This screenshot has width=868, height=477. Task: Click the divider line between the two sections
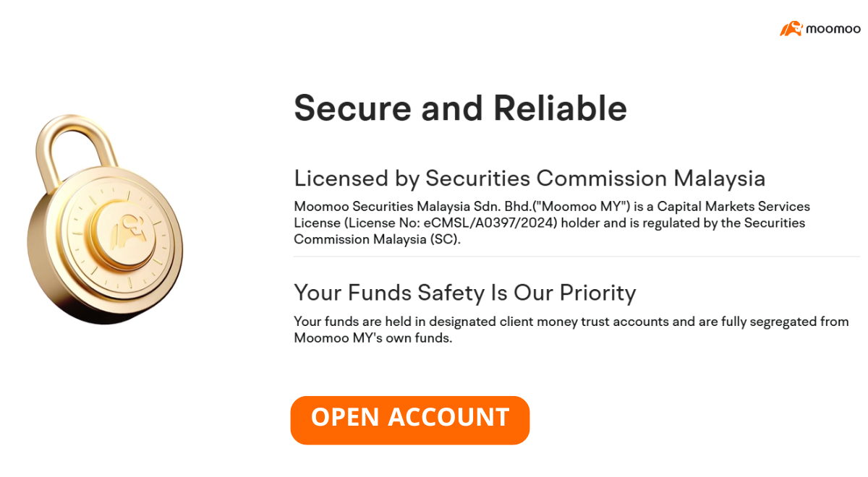point(576,257)
